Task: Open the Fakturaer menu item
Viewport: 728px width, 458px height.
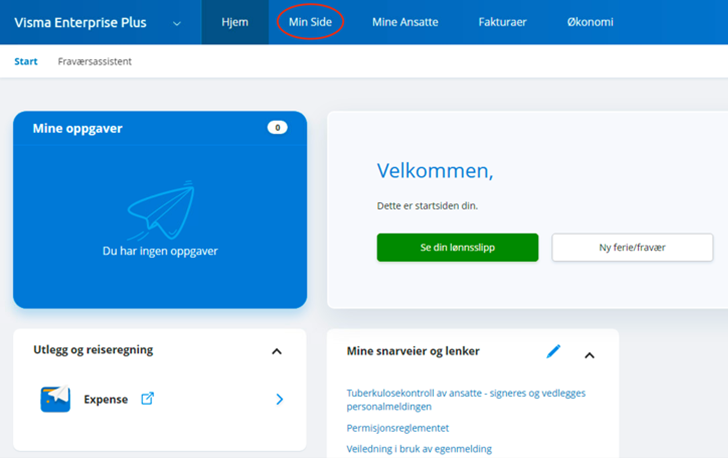Action: (x=502, y=22)
